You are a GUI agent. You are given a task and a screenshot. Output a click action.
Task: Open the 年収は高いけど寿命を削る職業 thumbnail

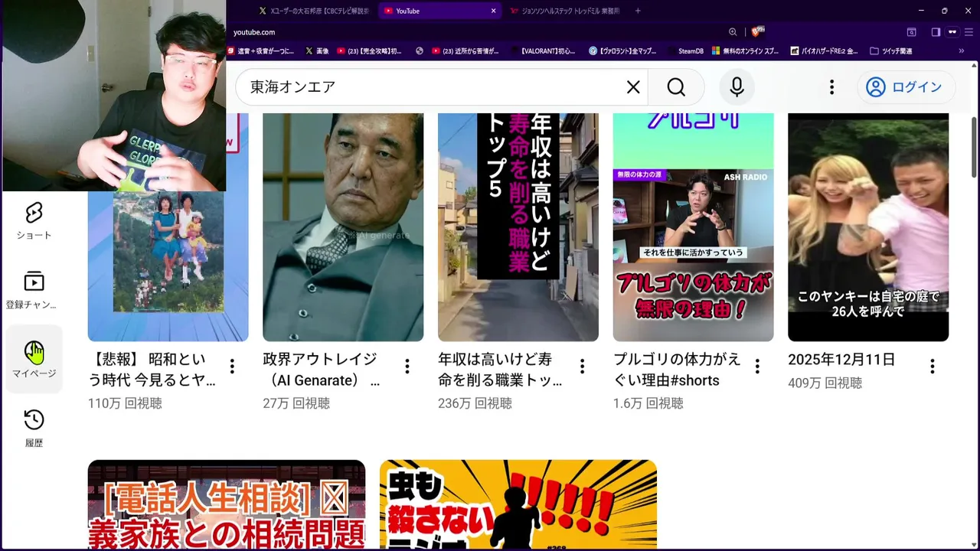[x=518, y=227]
